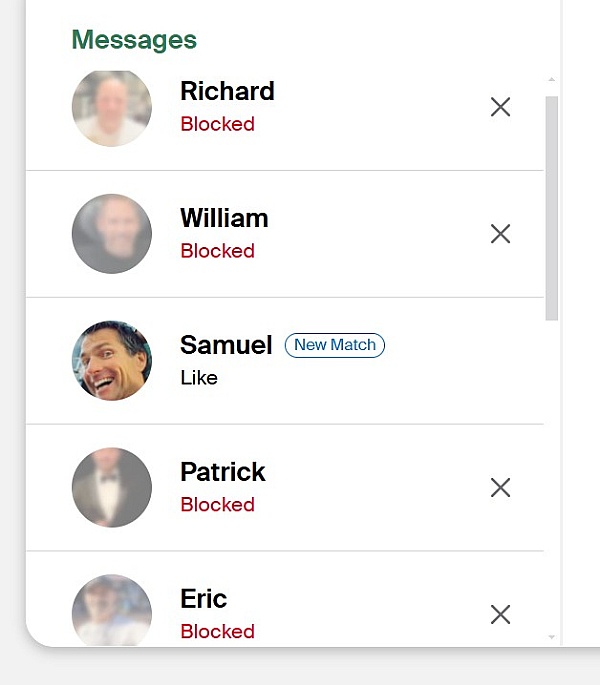The height and width of the screenshot is (685, 600).
Task: Click the Messages heading
Action: point(134,40)
